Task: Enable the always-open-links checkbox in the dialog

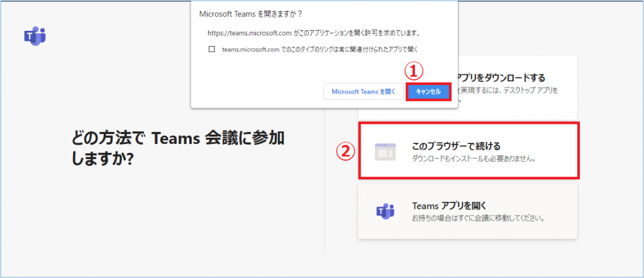Action: (x=212, y=49)
